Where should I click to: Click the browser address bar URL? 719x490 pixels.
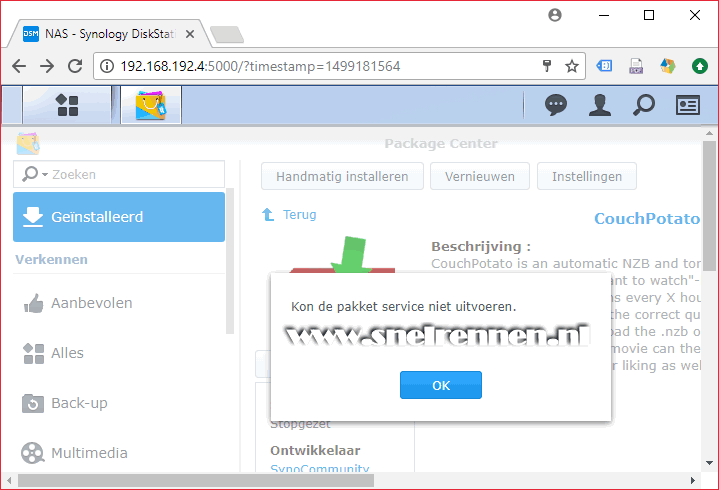pyautogui.click(x=260, y=66)
